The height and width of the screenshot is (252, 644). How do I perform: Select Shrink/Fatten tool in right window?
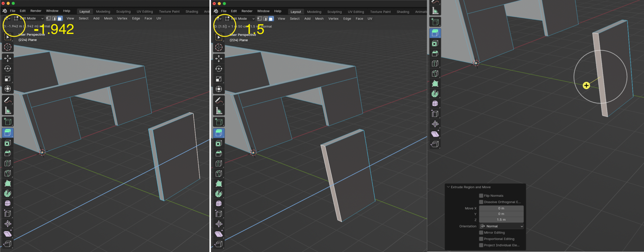[435, 124]
